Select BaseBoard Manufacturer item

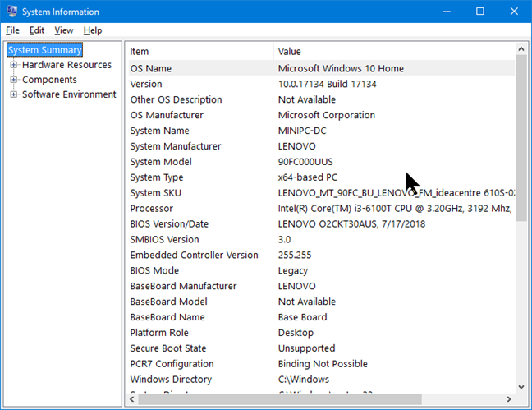pos(184,287)
